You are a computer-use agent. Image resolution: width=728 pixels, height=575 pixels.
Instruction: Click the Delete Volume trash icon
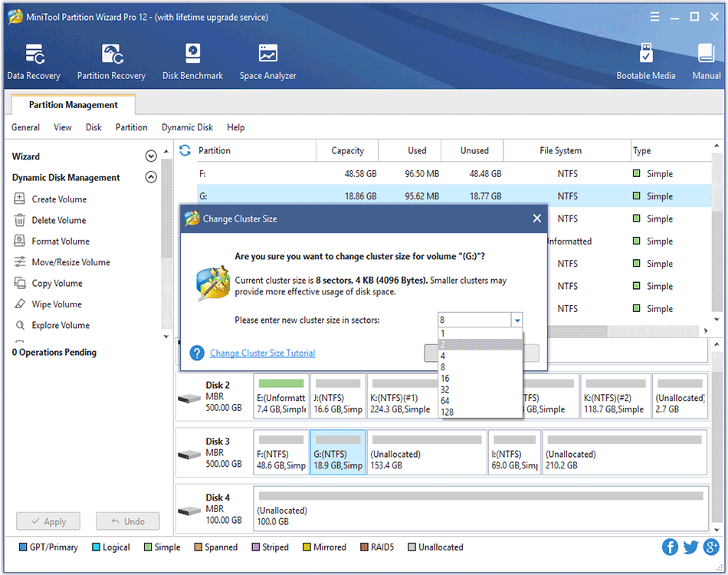pyautogui.click(x=19, y=220)
